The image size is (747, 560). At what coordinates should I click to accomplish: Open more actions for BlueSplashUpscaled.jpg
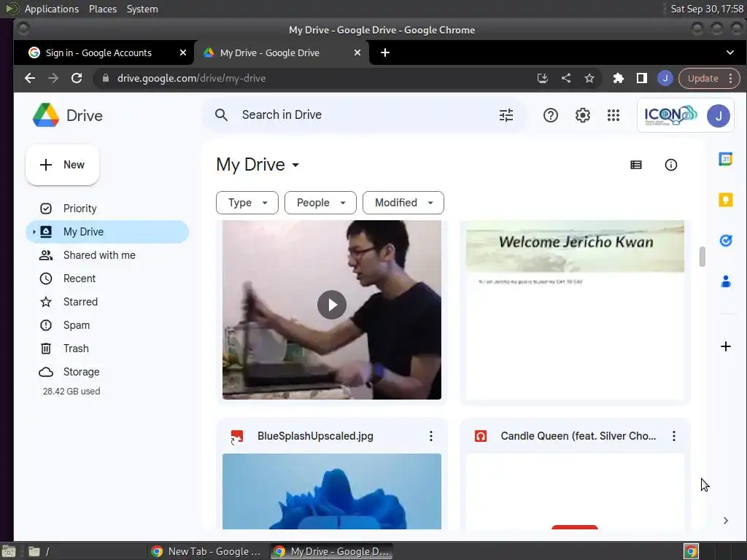[430, 436]
